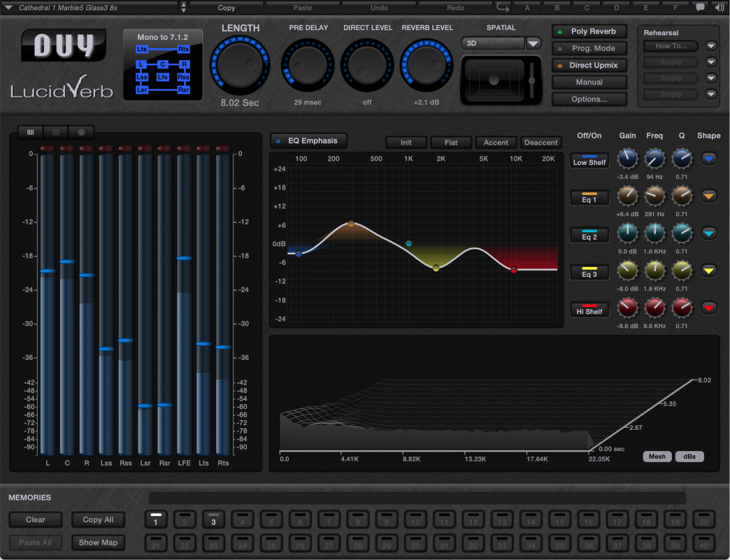Viewport: 730px width, 560px height.
Task: Toggle the Direct Upmix option
Action: (589, 65)
